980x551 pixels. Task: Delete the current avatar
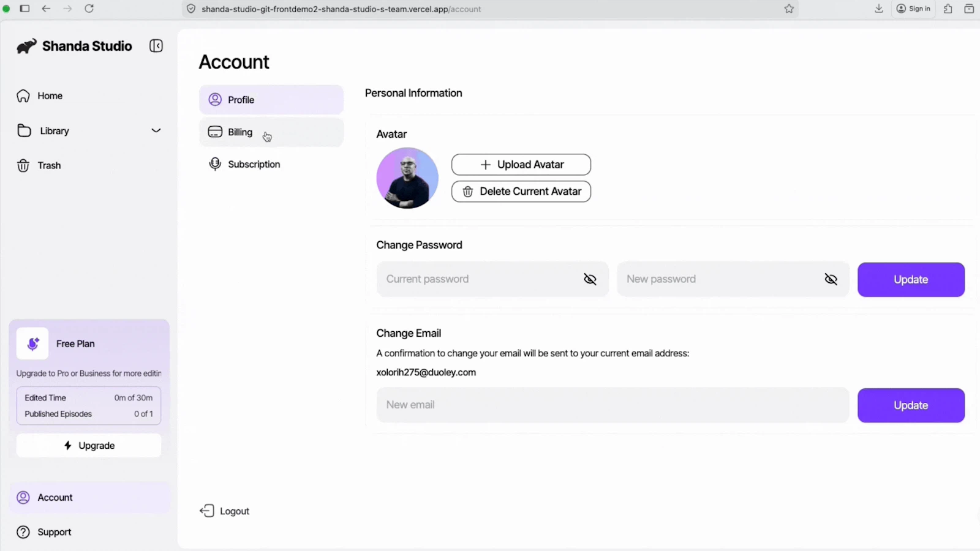(521, 191)
